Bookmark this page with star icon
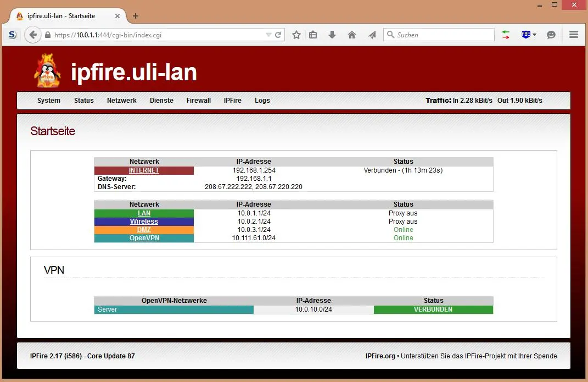This screenshot has width=588, height=382. [296, 35]
